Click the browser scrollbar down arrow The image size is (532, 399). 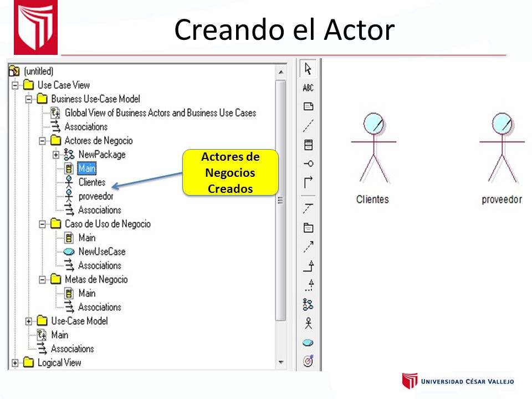coord(281,362)
